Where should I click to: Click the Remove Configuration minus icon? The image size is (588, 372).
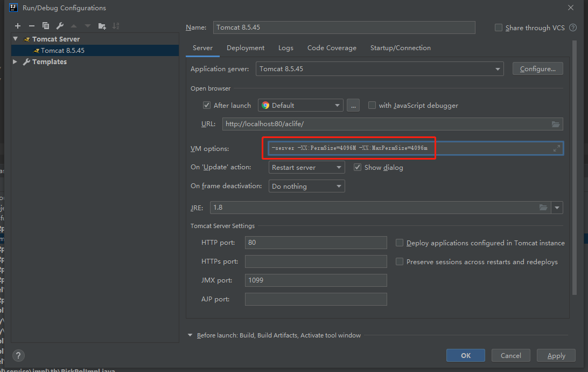click(32, 26)
